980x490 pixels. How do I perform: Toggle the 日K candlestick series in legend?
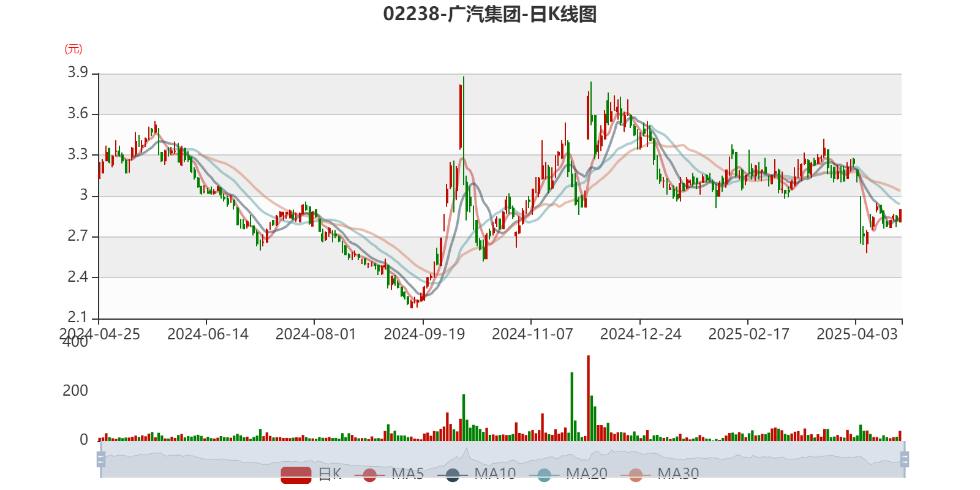click(x=311, y=474)
